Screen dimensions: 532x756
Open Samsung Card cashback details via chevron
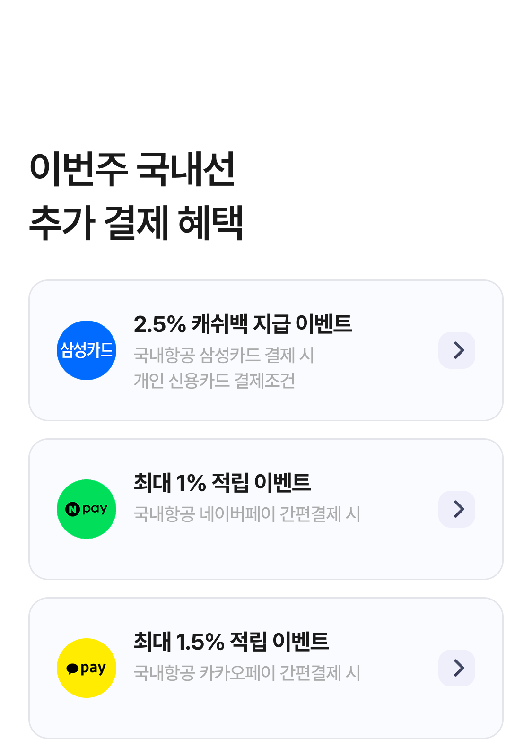coord(457,350)
